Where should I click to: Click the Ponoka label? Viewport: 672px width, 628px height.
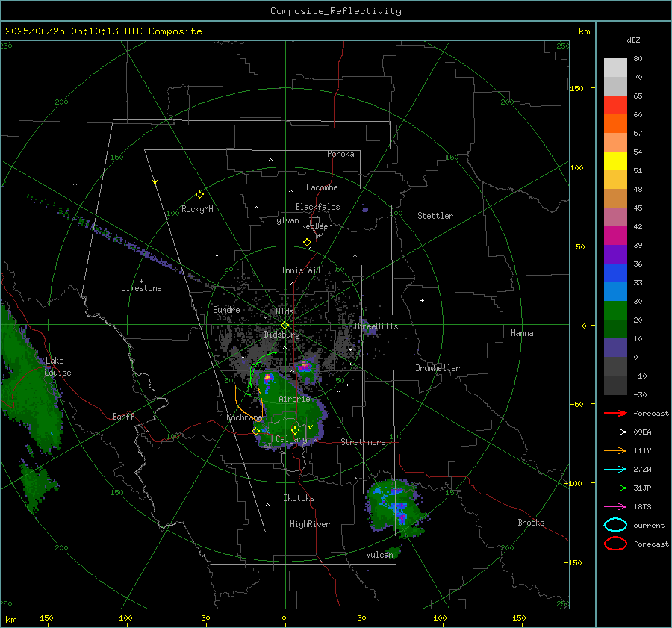tap(340, 154)
